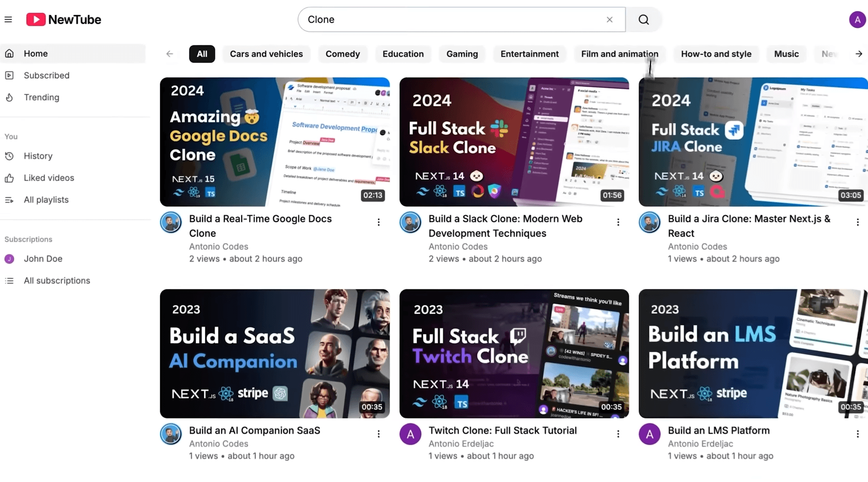This screenshot has height=482, width=868.
Task: Click the NewTube logo
Action: 64,20
